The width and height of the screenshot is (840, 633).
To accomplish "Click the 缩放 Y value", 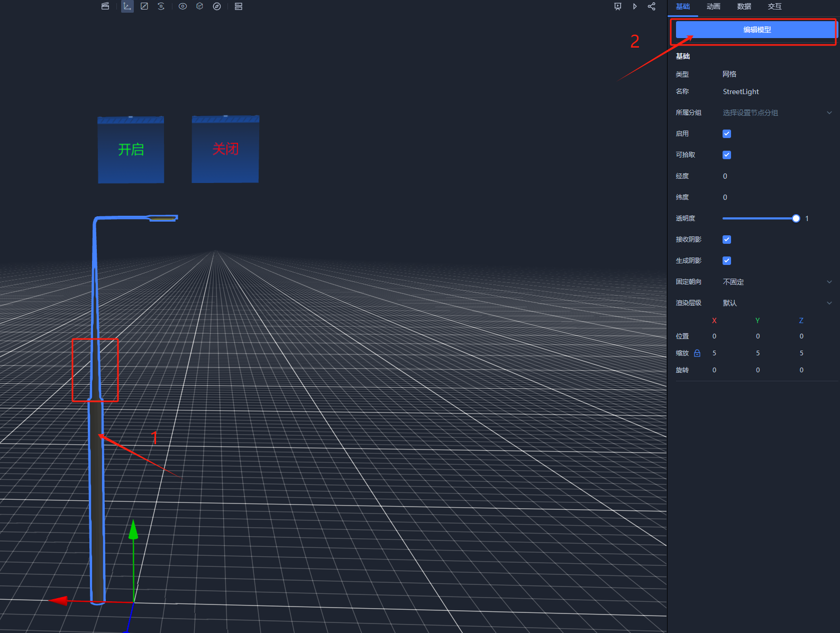I will [758, 353].
